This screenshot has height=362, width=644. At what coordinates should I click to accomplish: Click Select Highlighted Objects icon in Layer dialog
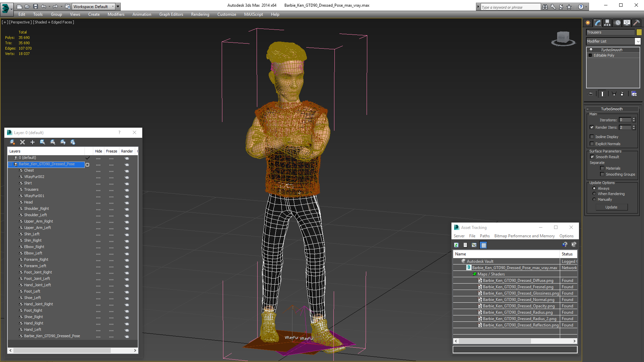(43, 142)
